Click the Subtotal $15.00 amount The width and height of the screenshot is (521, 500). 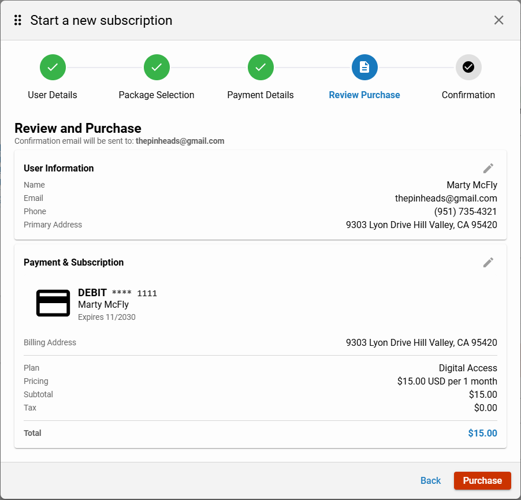click(483, 394)
